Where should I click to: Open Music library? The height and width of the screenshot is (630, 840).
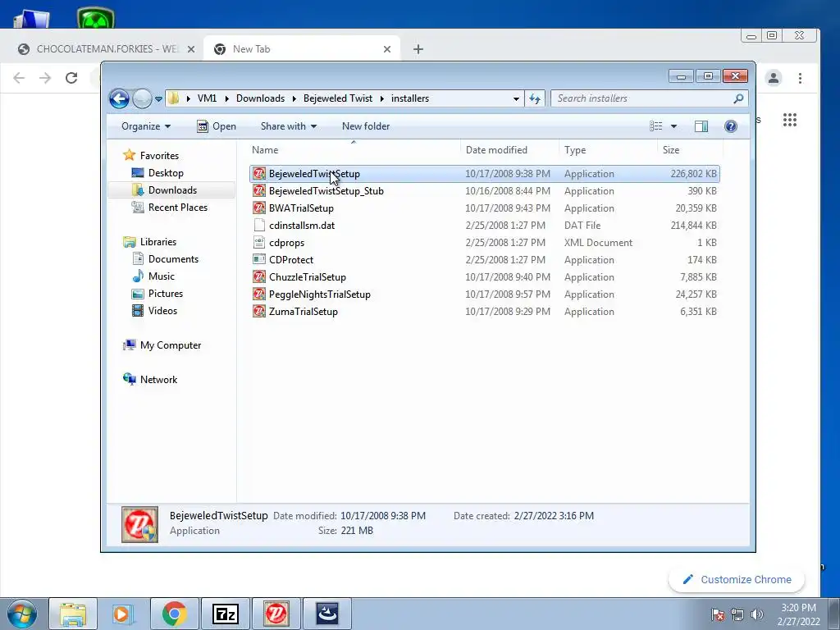pos(154,276)
